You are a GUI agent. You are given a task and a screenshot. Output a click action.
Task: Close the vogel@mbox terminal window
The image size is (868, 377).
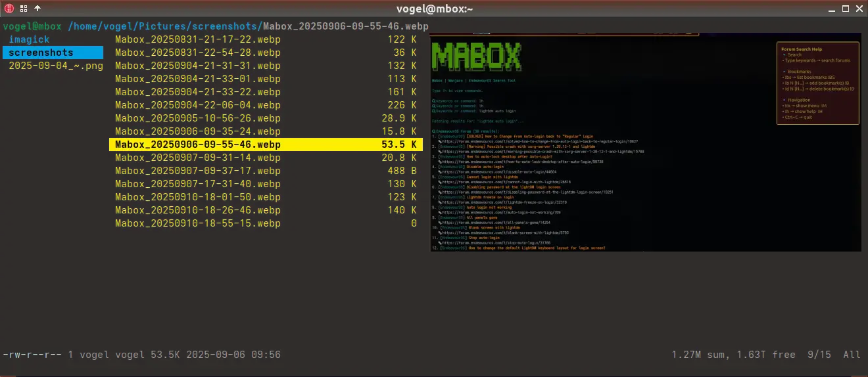click(859, 8)
